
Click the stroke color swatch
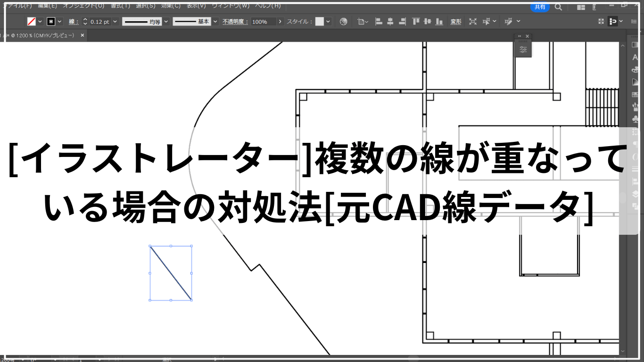coord(51,22)
